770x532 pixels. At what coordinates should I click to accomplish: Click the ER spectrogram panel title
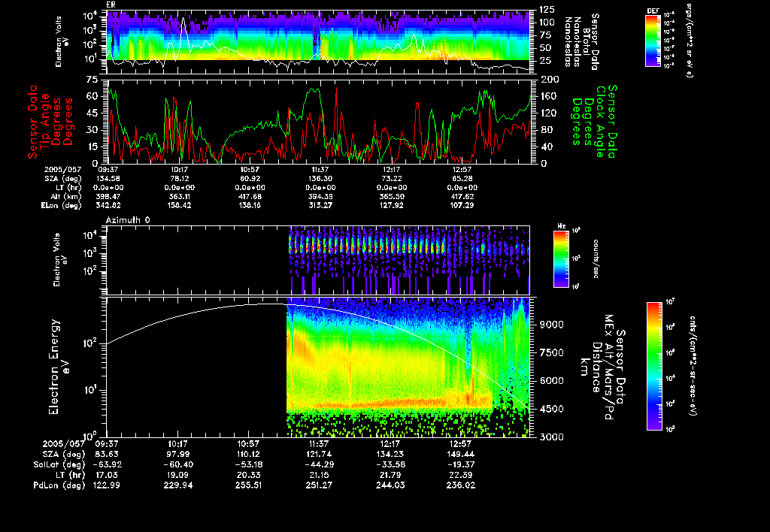point(110,5)
